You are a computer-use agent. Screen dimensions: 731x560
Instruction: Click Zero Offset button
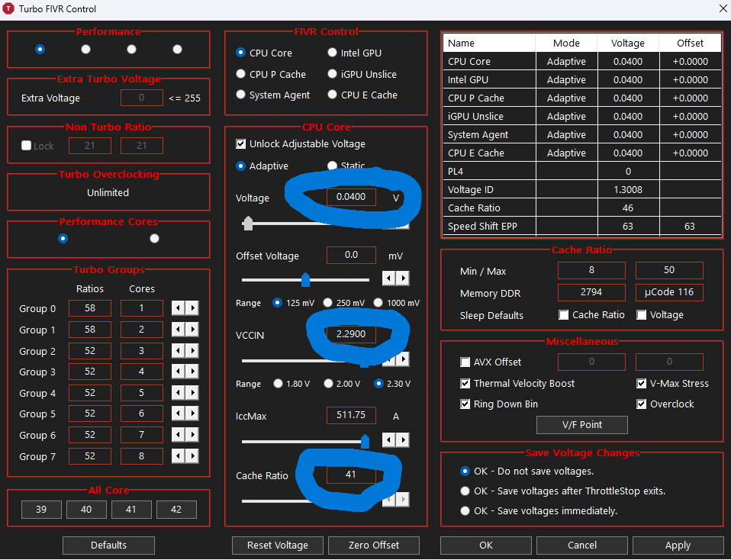click(373, 545)
